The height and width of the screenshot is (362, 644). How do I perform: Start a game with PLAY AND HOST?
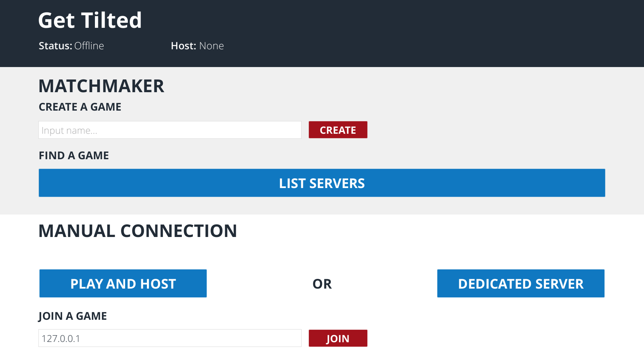coord(123,284)
